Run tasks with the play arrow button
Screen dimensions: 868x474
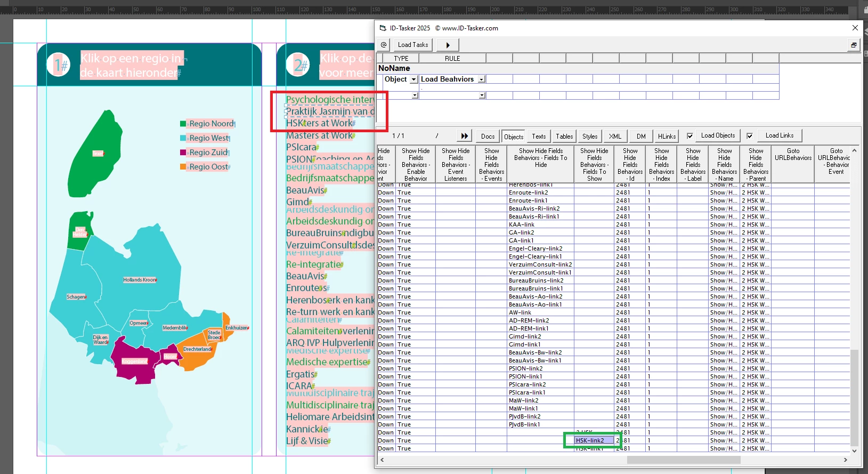tap(448, 45)
